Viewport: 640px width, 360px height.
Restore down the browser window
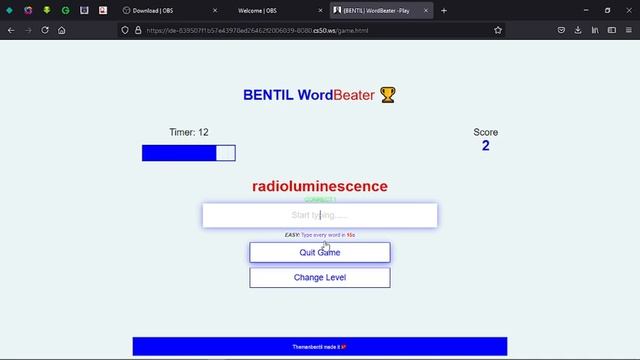point(607,11)
